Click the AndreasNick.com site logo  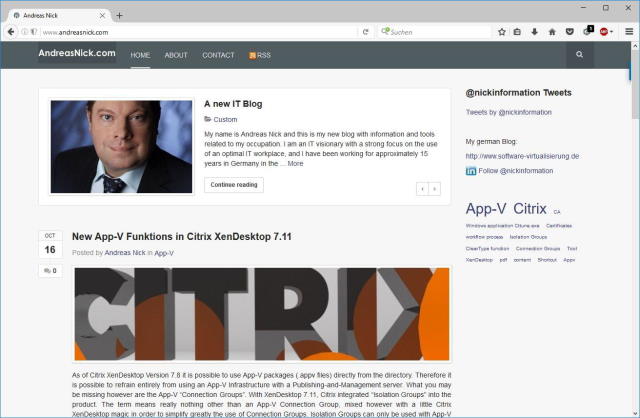click(77, 53)
